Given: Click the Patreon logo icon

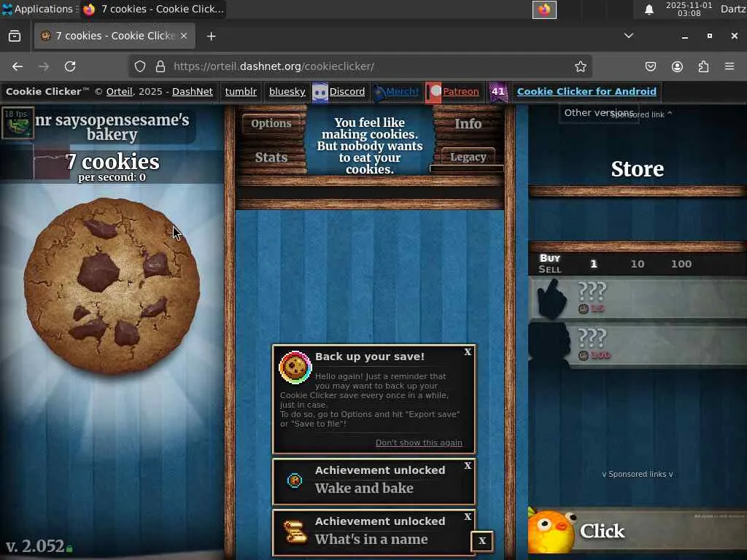Looking at the screenshot, I should tap(433, 92).
